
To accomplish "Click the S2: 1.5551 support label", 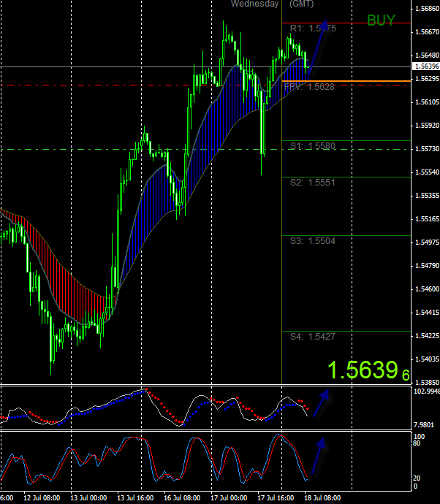I will 313,183.
